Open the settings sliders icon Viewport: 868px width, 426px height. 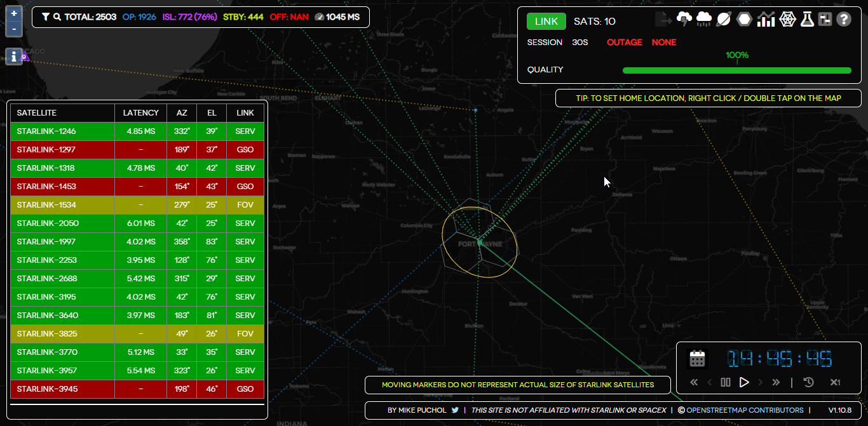[825, 20]
